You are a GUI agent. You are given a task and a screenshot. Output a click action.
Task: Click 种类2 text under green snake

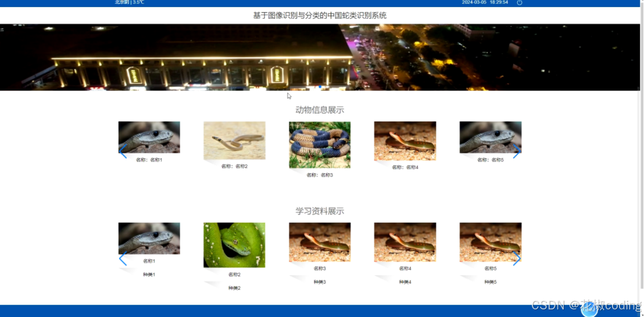(x=234, y=288)
